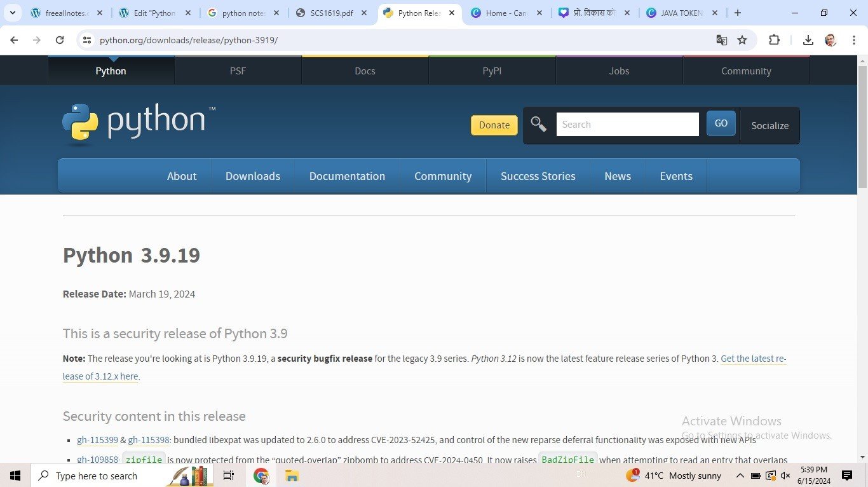Open the tab search dropdown arrow

pos(12,13)
